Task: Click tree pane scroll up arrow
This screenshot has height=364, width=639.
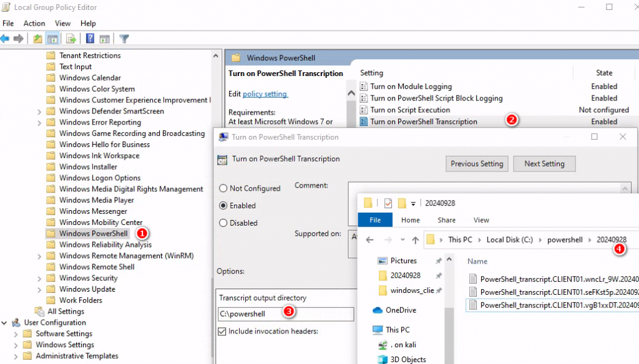Action: coord(215,55)
